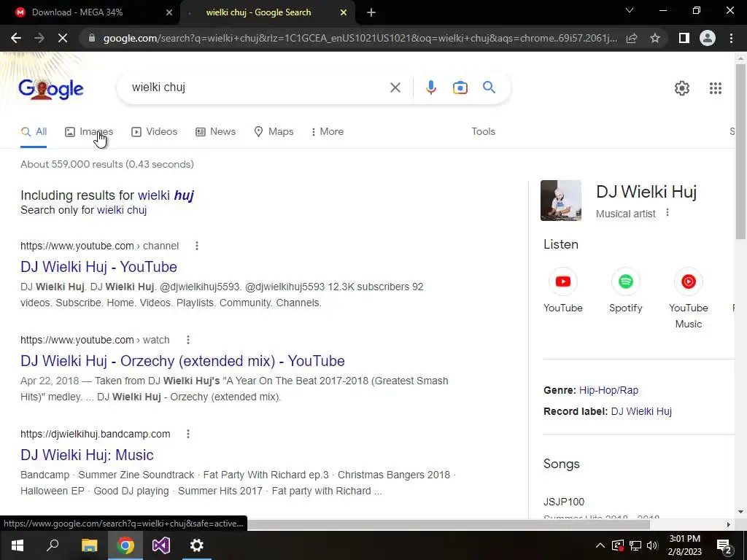Open the notification center icon
Image resolution: width=747 pixels, height=560 pixels.
click(724, 545)
